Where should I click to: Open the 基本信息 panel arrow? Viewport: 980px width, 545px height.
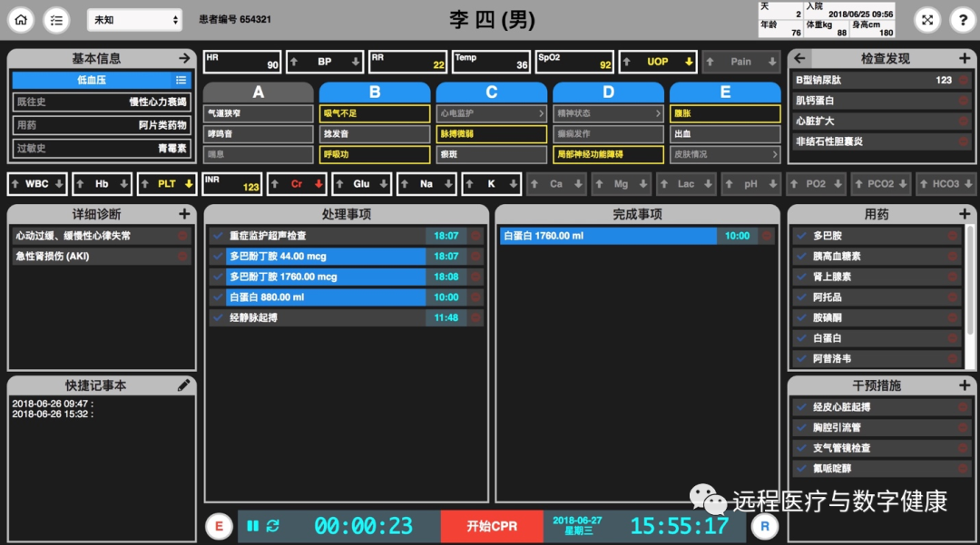(183, 58)
